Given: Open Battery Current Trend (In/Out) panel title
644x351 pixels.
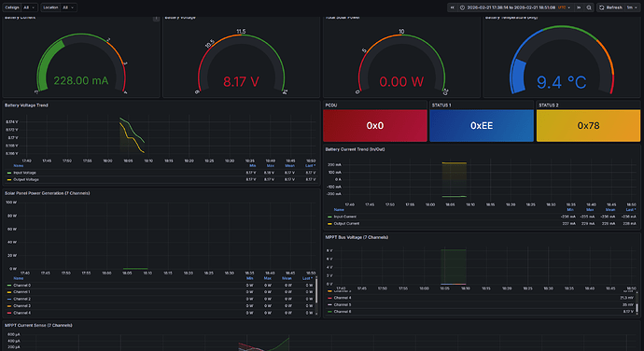Looking at the screenshot, I should pos(355,149).
